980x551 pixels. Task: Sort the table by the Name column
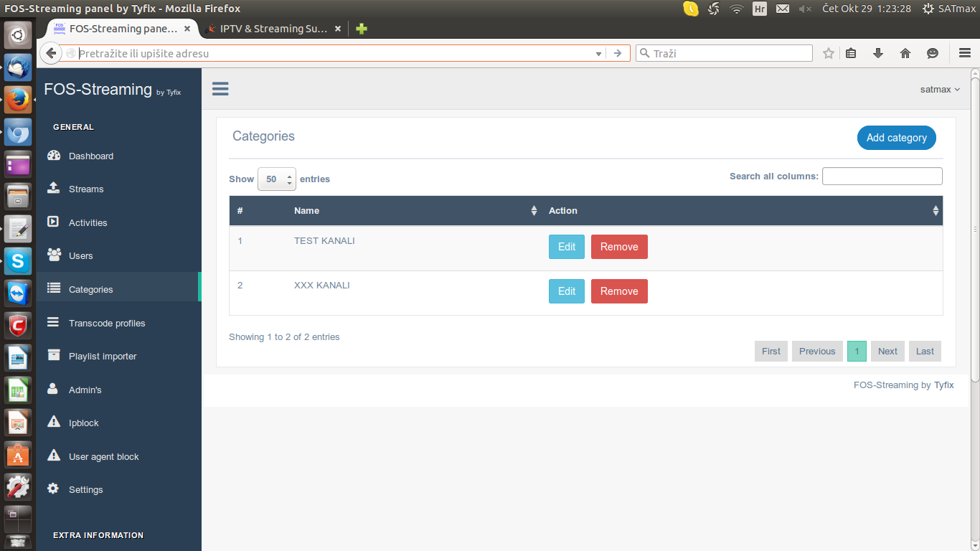coord(415,211)
